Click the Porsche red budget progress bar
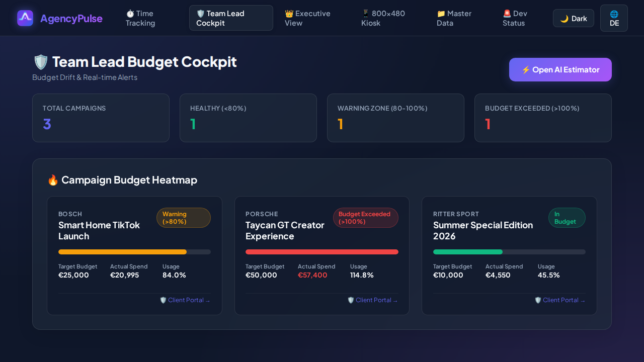 tap(322, 252)
